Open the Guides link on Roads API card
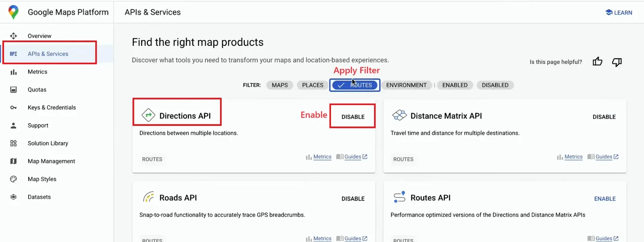The width and height of the screenshot is (644, 242). (x=353, y=238)
